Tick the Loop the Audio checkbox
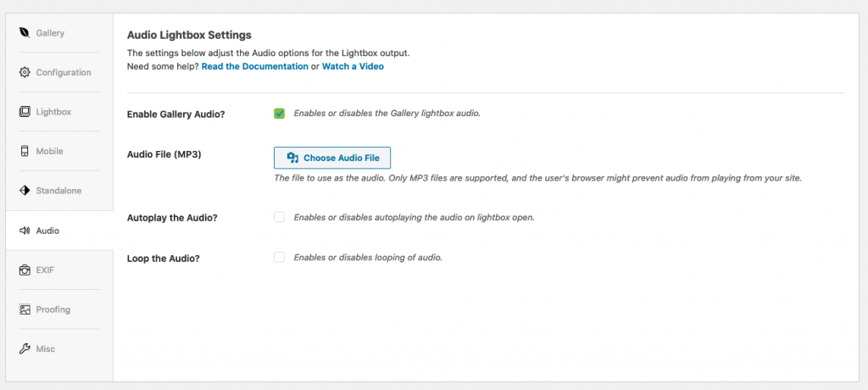 click(279, 257)
